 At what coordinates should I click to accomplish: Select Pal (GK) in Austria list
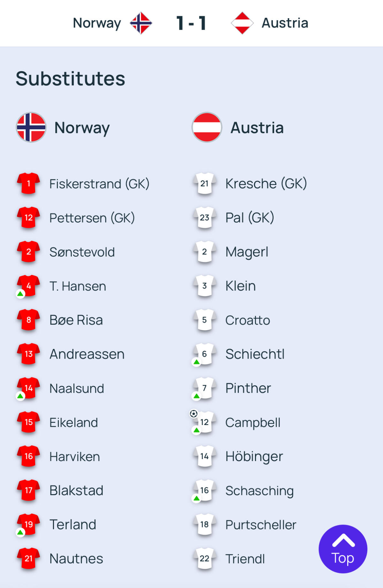pyautogui.click(x=250, y=218)
